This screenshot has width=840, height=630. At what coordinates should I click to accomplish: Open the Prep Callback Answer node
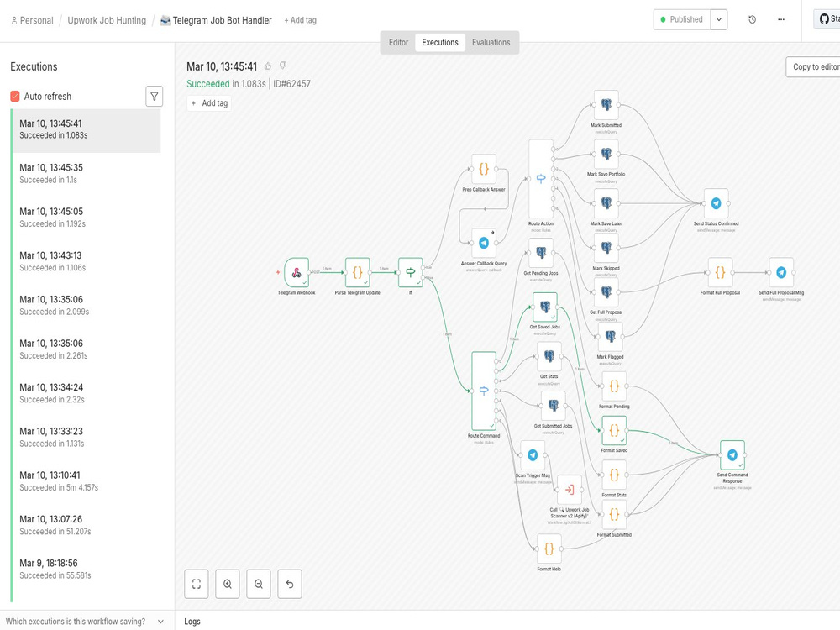click(x=484, y=170)
